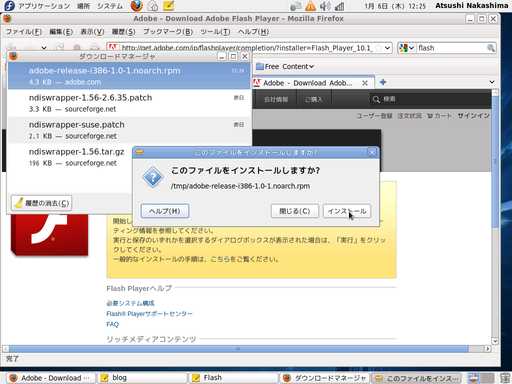
Task: Click the horizontal page scrollbar
Action: [x=239, y=349]
